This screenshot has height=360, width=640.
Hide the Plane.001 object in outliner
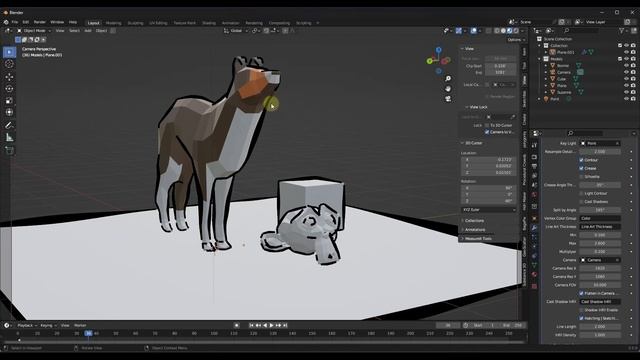click(x=627, y=52)
